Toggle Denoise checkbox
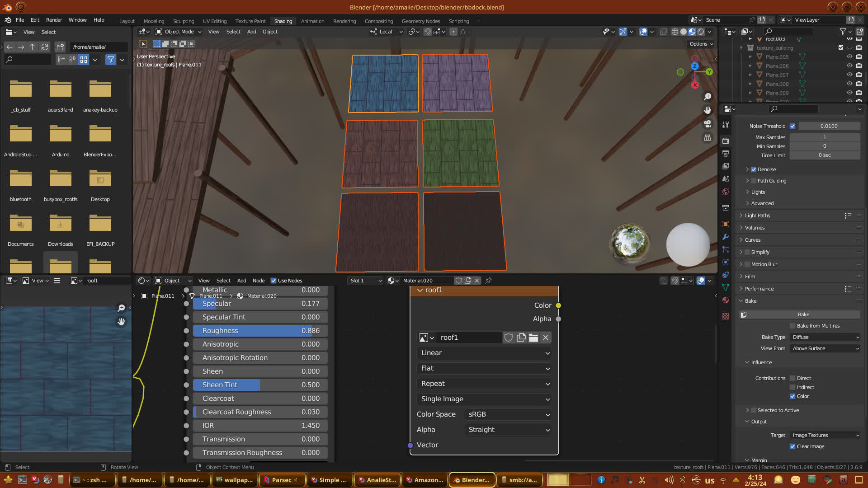Image resolution: width=868 pixels, height=488 pixels. (754, 169)
